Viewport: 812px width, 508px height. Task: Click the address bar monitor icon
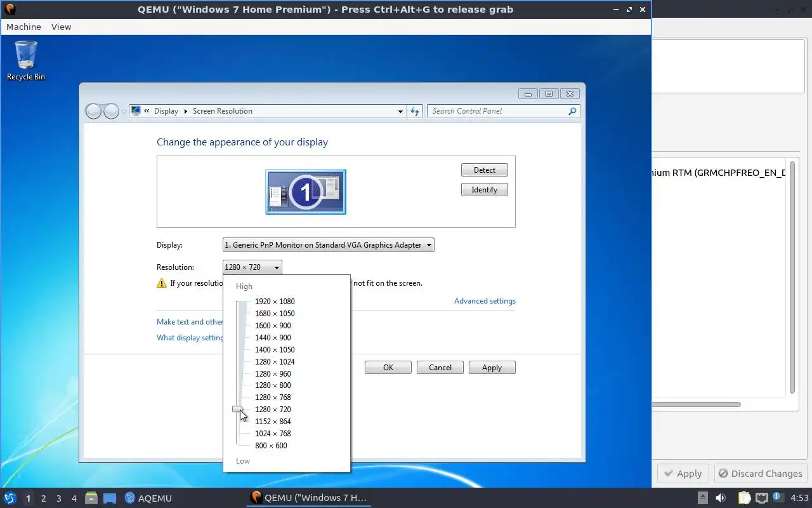[136, 111]
